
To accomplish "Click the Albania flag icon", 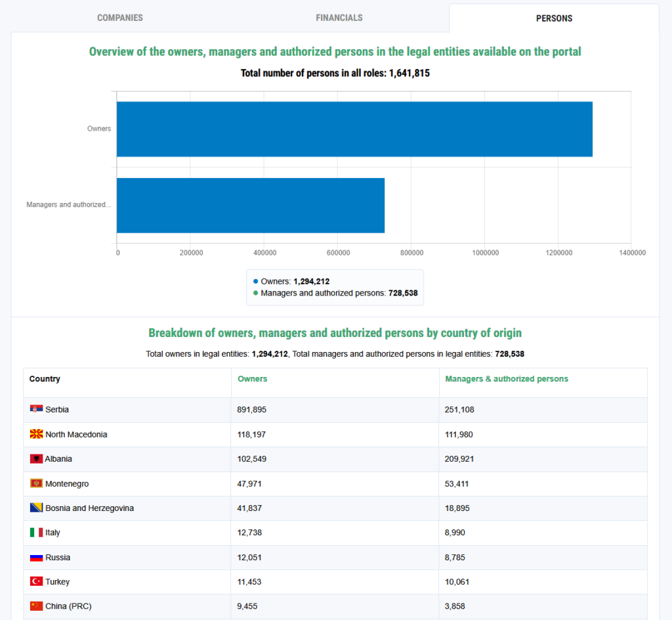I will 36,459.
